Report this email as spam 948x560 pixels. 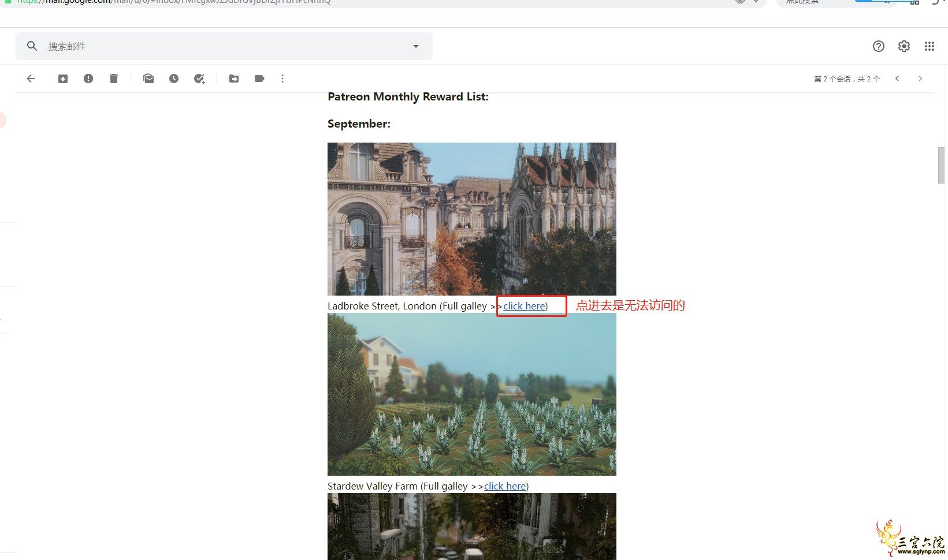click(88, 79)
